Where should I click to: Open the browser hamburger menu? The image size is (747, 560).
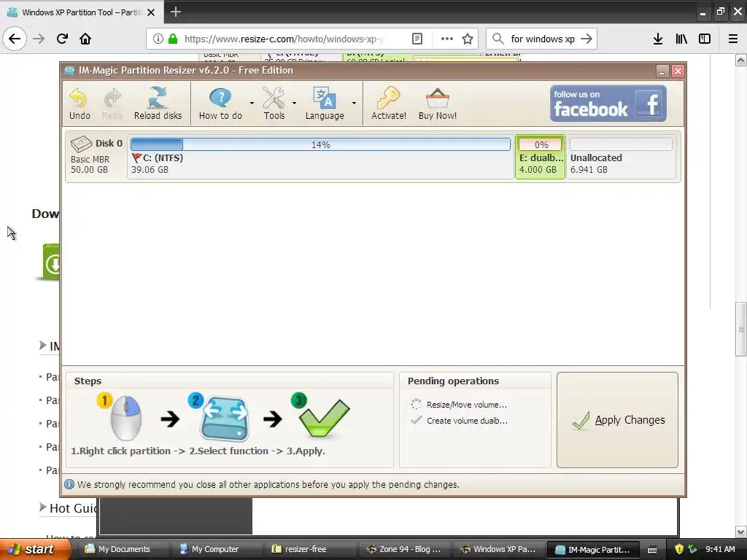click(x=732, y=39)
